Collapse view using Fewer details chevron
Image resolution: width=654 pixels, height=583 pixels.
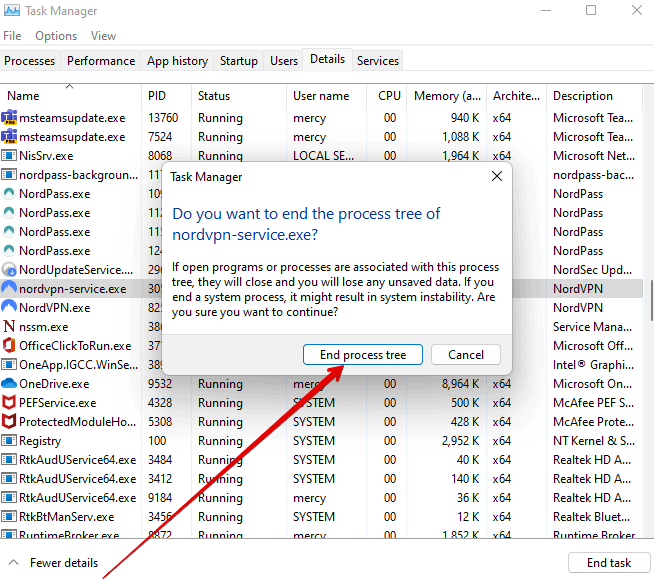[x=14, y=563]
